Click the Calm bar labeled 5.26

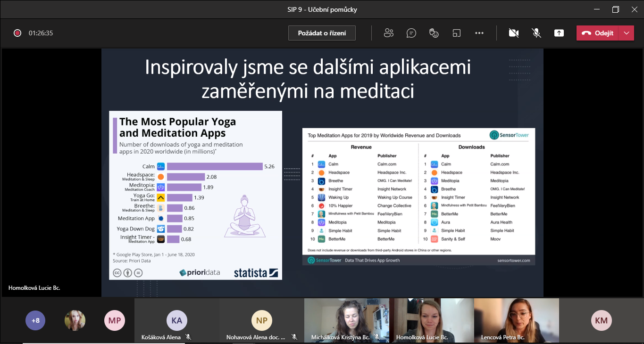pos(215,166)
